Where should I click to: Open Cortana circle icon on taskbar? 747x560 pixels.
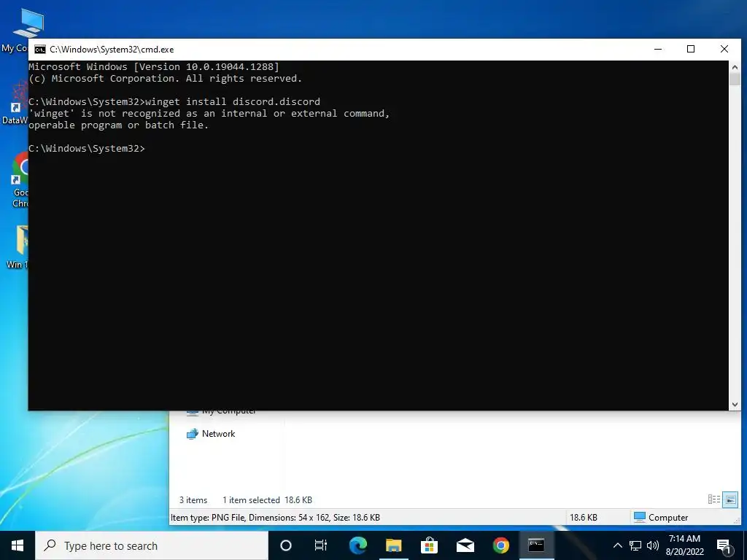286,545
